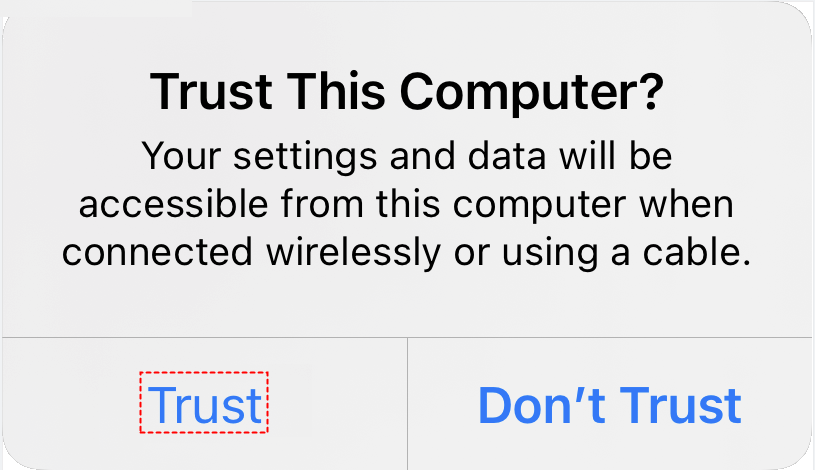Image resolution: width=815 pixels, height=470 pixels.
Task: Choose Don't Trust in the dialog
Action: click(x=610, y=404)
